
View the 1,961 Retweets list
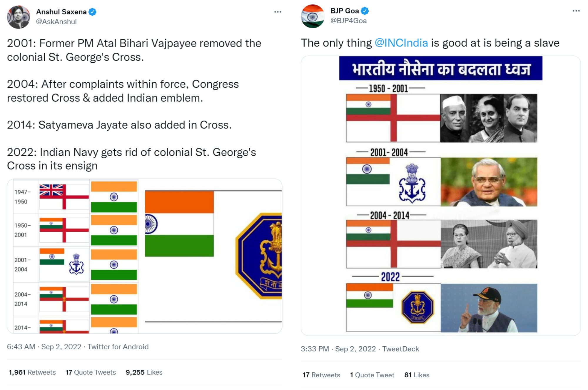pyautogui.click(x=32, y=372)
